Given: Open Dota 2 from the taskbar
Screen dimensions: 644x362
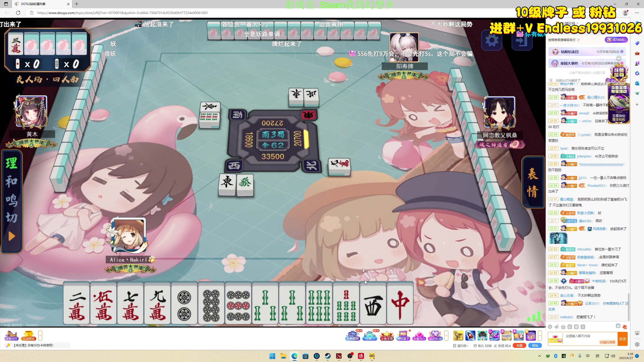Looking at the screenshot, I should point(339,356).
